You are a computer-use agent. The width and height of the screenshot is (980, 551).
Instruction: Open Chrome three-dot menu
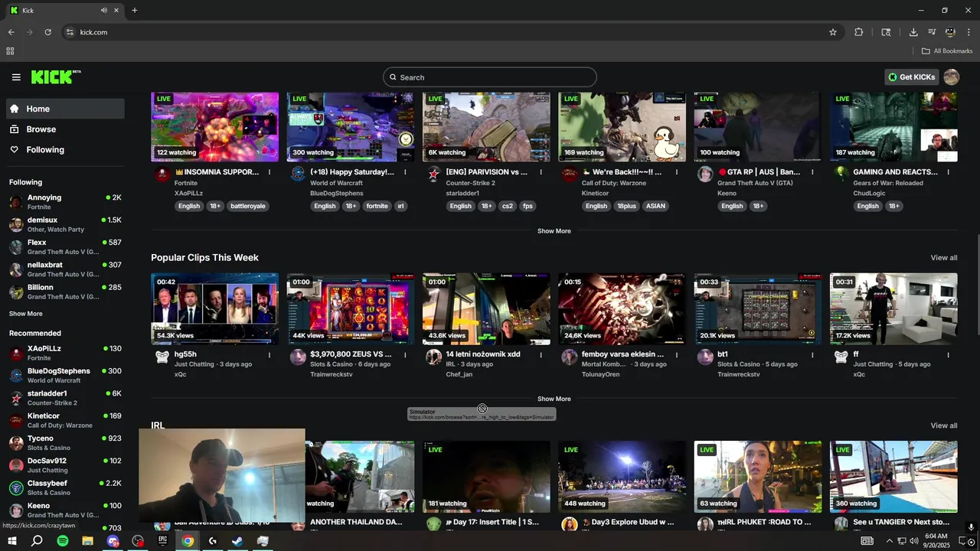point(969,32)
